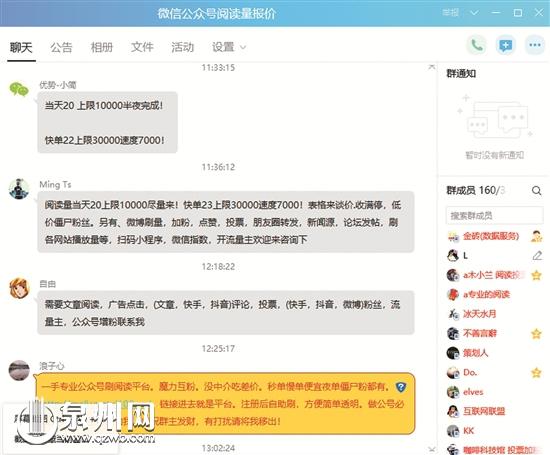The image size is (550, 455).
Task: Click owner badge icon beside 金砖(数据服务)
Action: (536, 236)
